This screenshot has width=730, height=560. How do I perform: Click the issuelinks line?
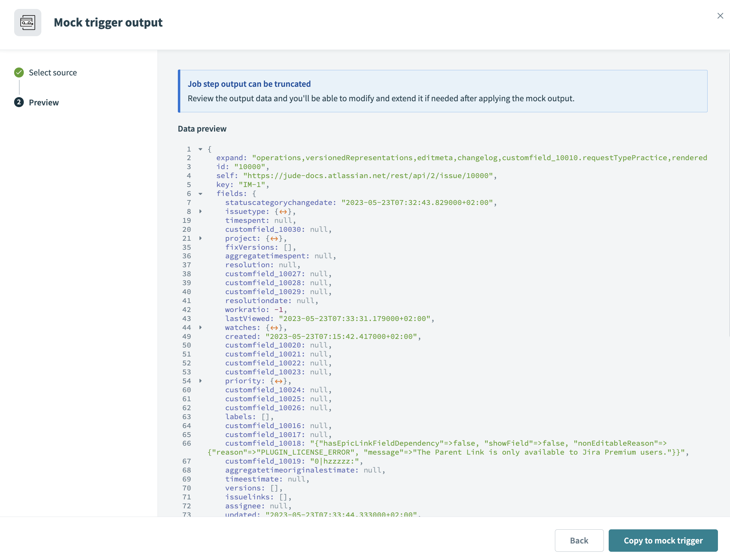coord(258,497)
